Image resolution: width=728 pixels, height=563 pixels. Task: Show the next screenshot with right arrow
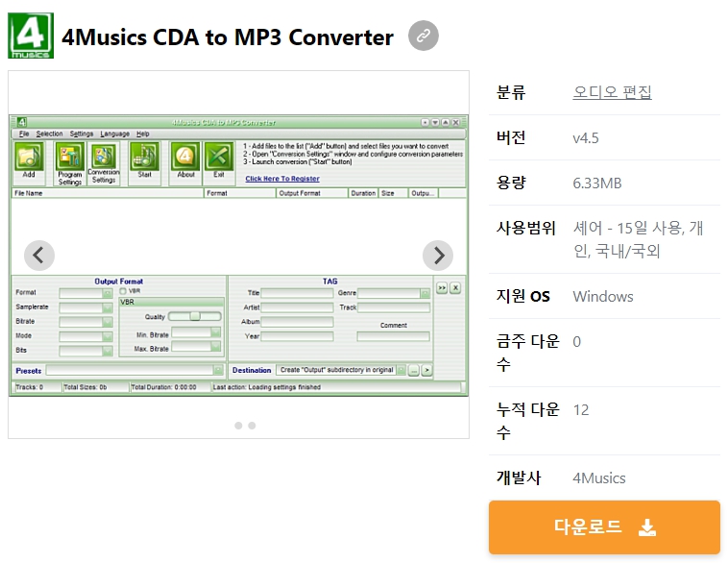point(438,255)
